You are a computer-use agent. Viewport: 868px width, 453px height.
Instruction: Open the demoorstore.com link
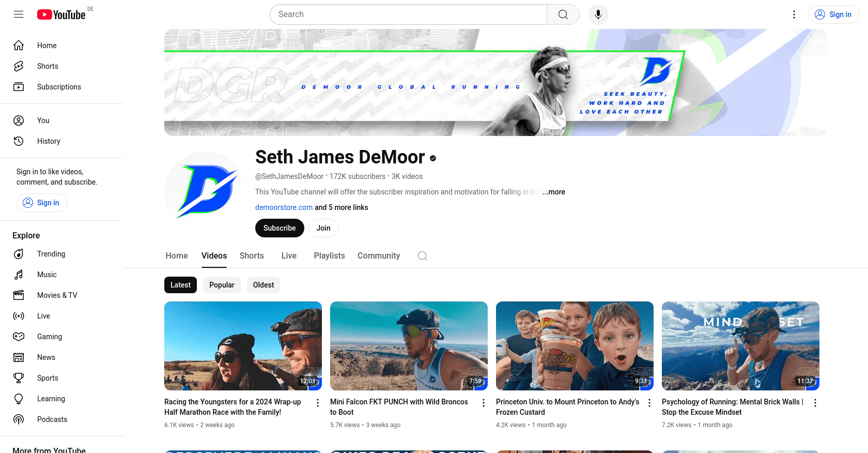[x=284, y=207]
